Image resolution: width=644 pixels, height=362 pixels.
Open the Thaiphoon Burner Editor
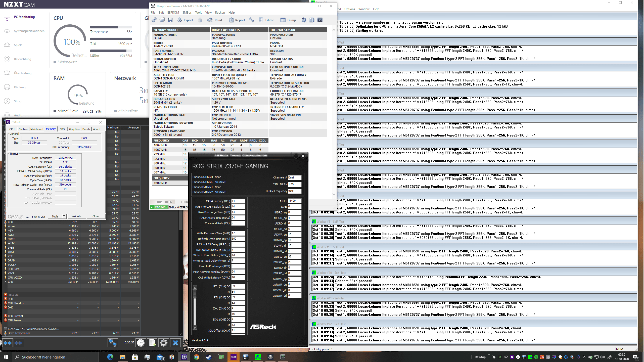pos(266,20)
